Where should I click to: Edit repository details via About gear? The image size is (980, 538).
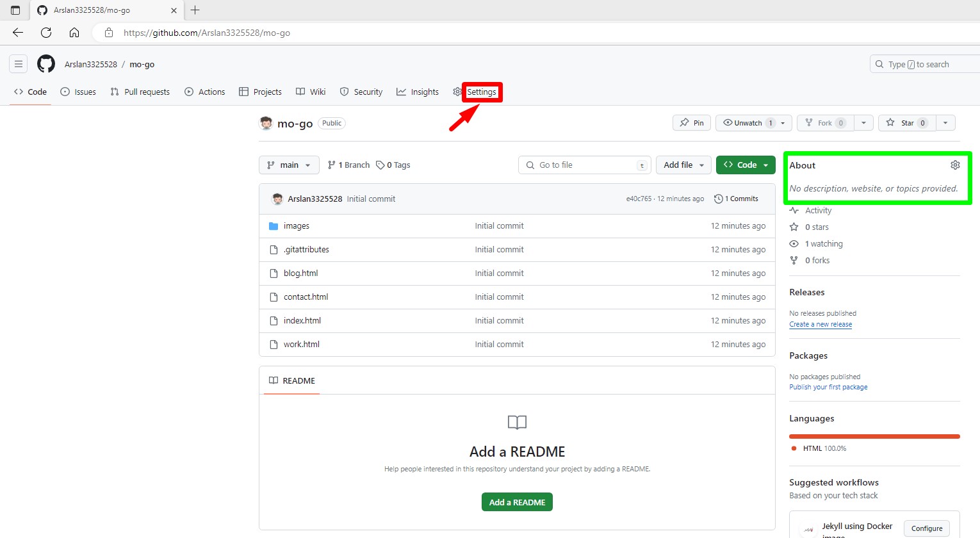(x=955, y=165)
